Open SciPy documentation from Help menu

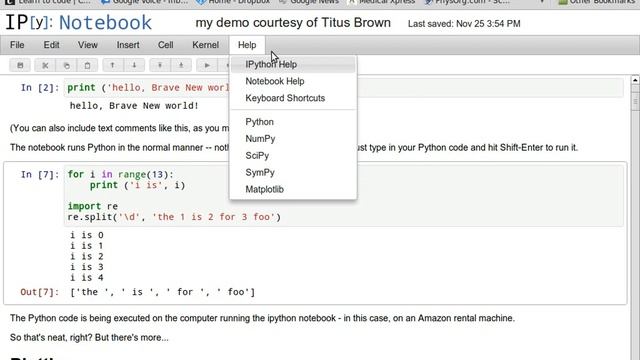pyautogui.click(x=293, y=156)
